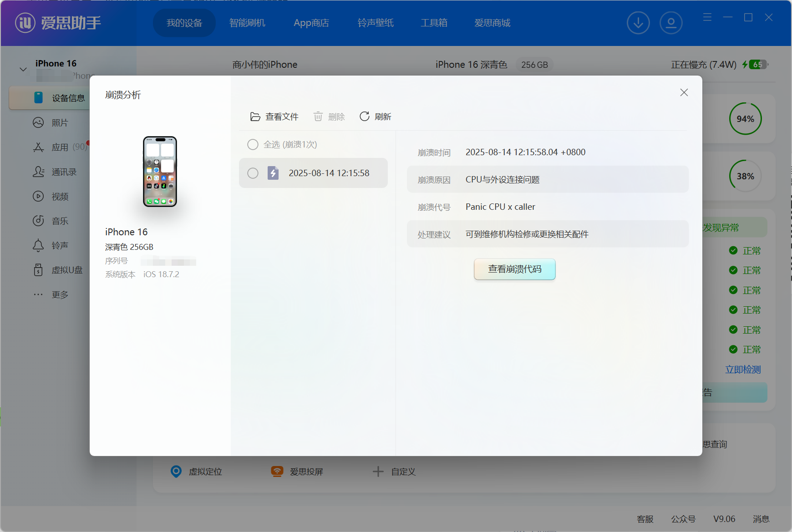Open the view files folder icon

click(255, 117)
